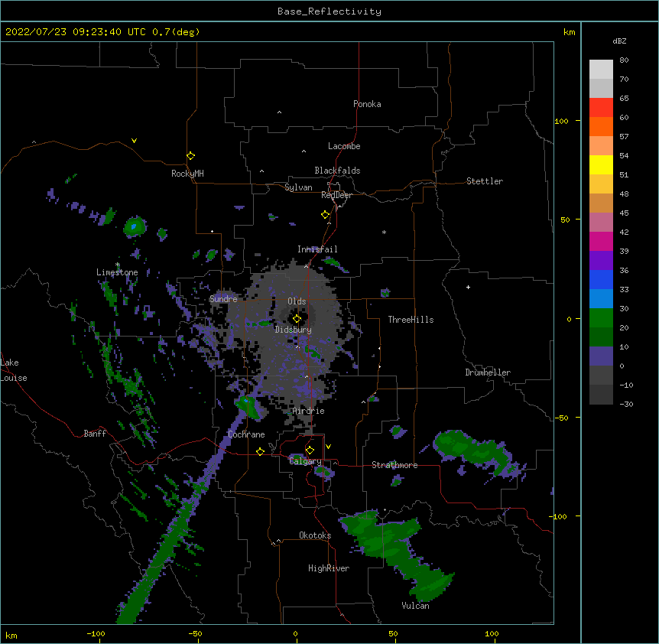Click the Ponoka city label

tap(367, 104)
